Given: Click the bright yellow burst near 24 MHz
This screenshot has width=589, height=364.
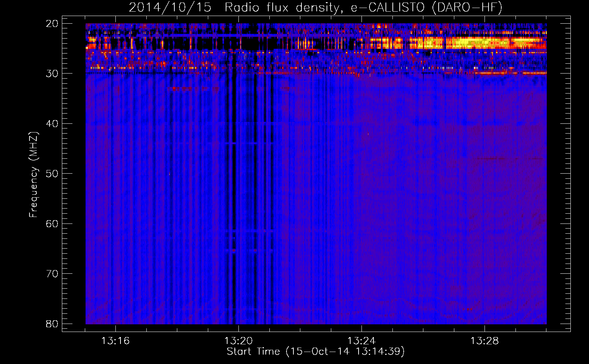Looking at the screenshot, I should 477,43.
